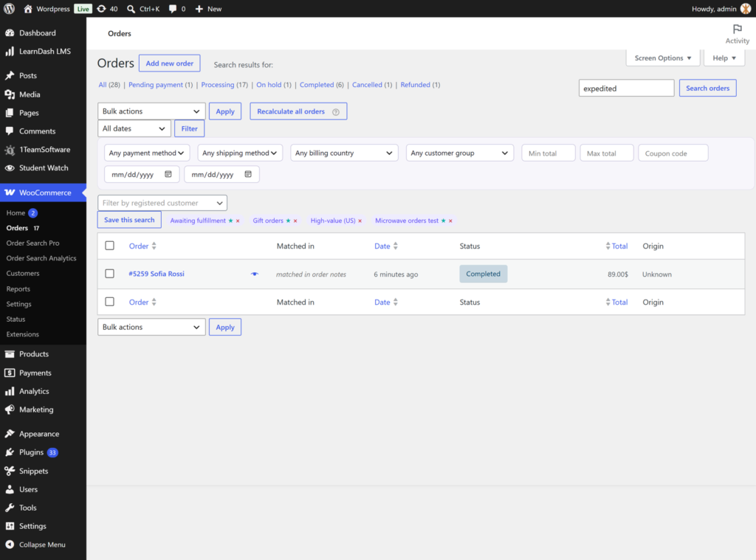Open the top Bulk actions dropdown
This screenshot has height=560, width=756.
click(151, 111)
